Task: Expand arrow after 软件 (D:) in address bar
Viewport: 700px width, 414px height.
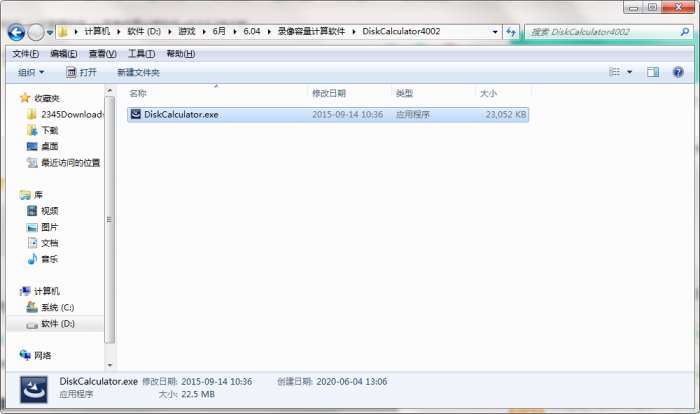Action: (170, 32)
